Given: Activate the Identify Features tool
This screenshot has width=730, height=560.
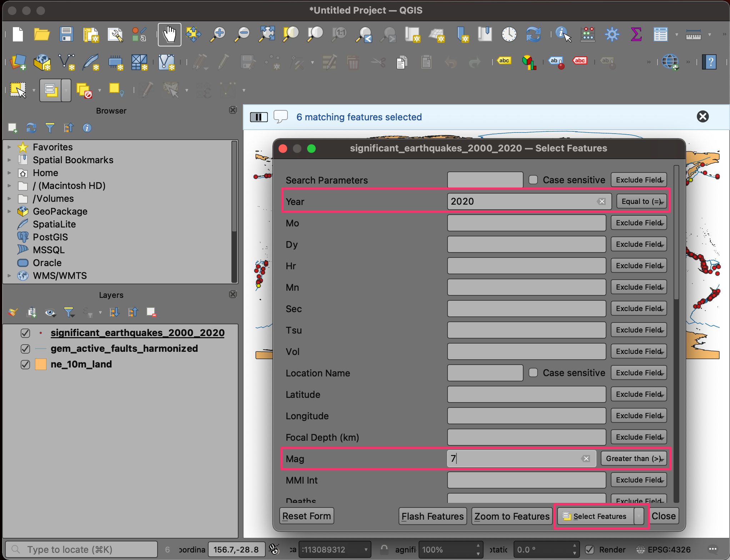Looking at the screenshot, I should tap(563, 35).
